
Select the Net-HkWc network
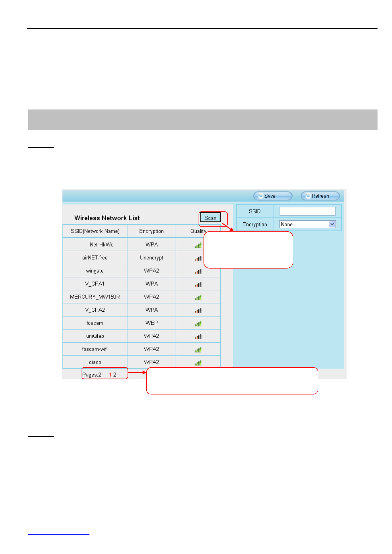pyautogui.click(x=101, y=245)
